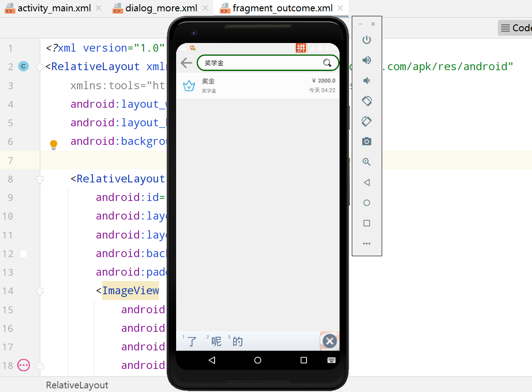Switch to the dialog_more.xml tab

[161, 8]
